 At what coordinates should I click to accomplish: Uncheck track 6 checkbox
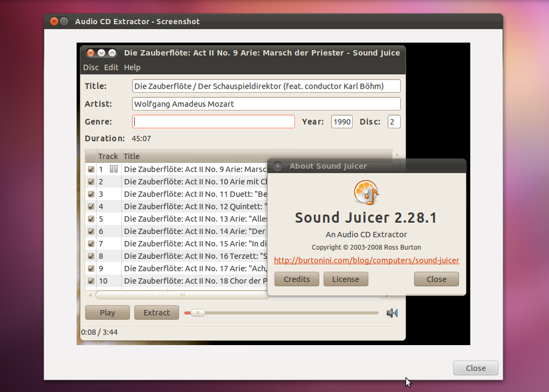coord(91,231)
